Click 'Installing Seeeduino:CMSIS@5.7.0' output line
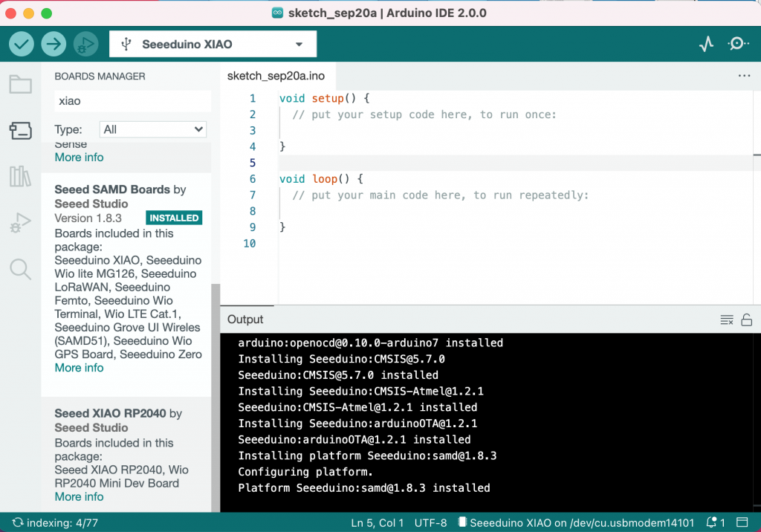The width and height of the screenshot is (761, 532). tap(341, 359)
